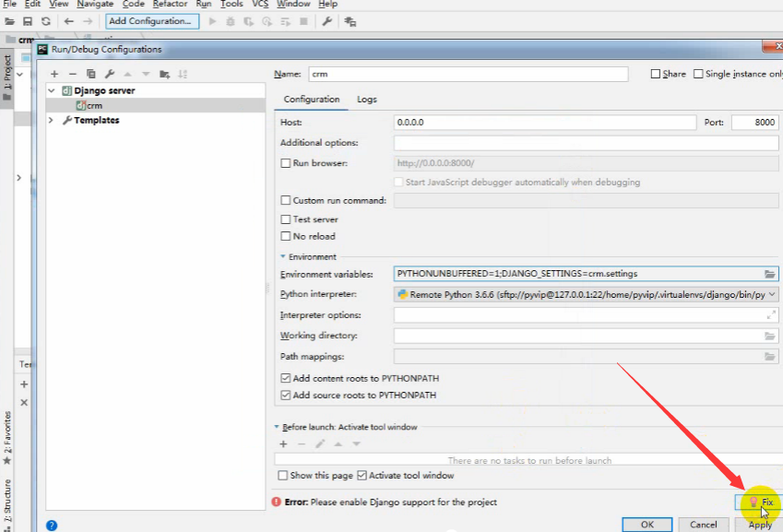
Task: Click the Name input field
Action: 469,74
